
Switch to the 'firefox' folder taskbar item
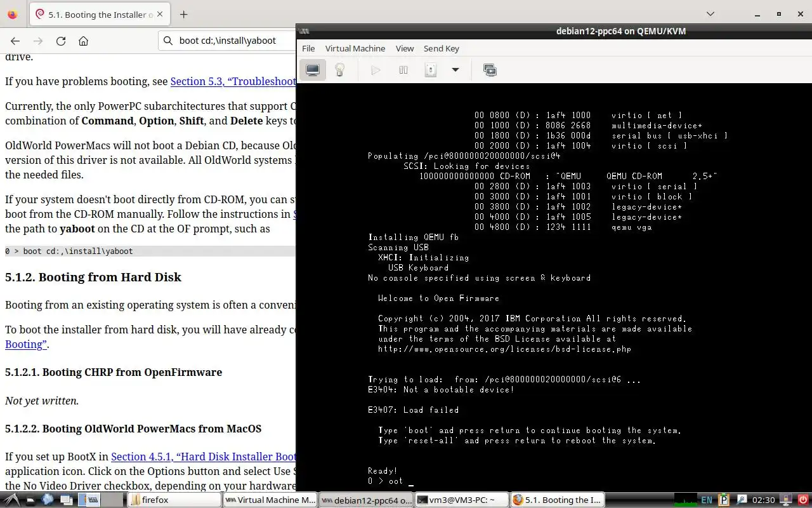coord(174,500)
